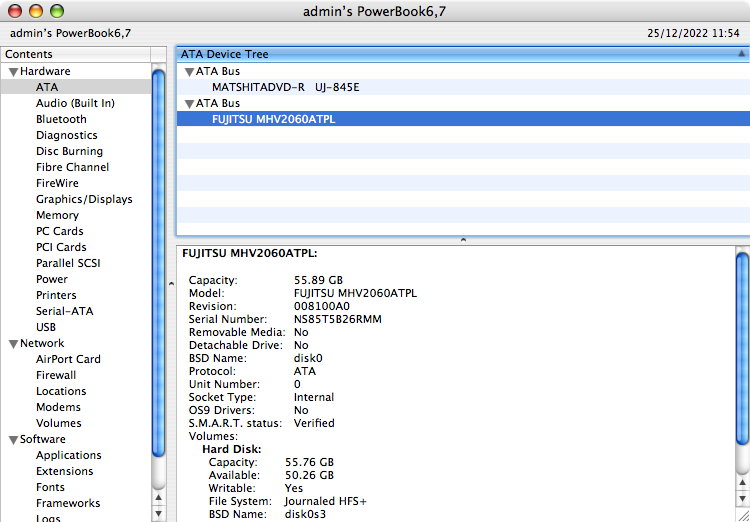
Task: Collapse the Hardware section triangle
Action: coord(13,72)
